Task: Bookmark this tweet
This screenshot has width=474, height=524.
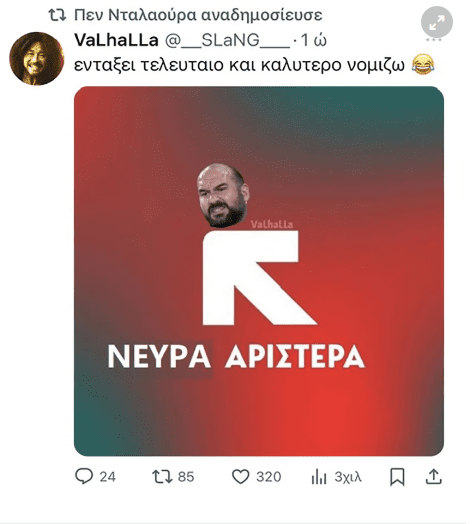Action: click(397, 477)
